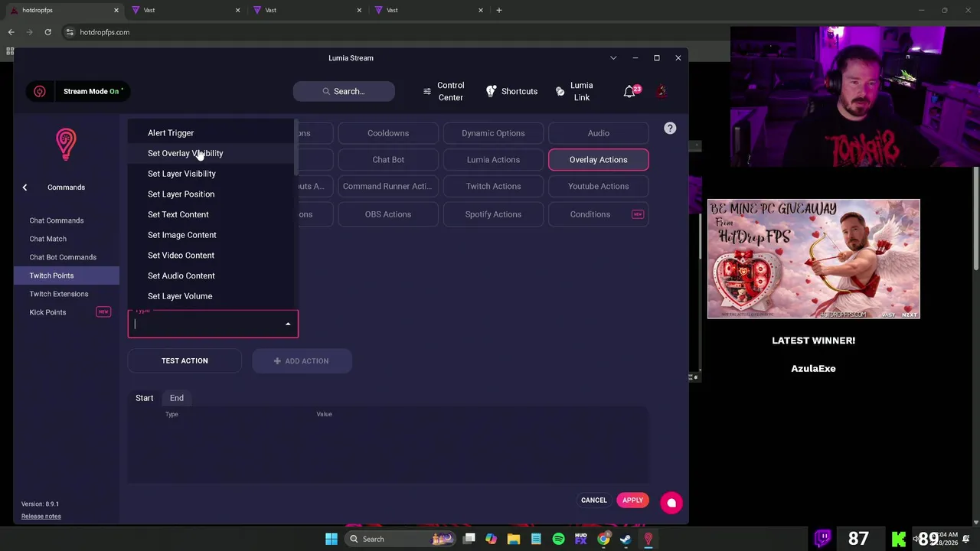Open the help question mark icon
This screenshot has width=980, height=551.
[670, 129]
